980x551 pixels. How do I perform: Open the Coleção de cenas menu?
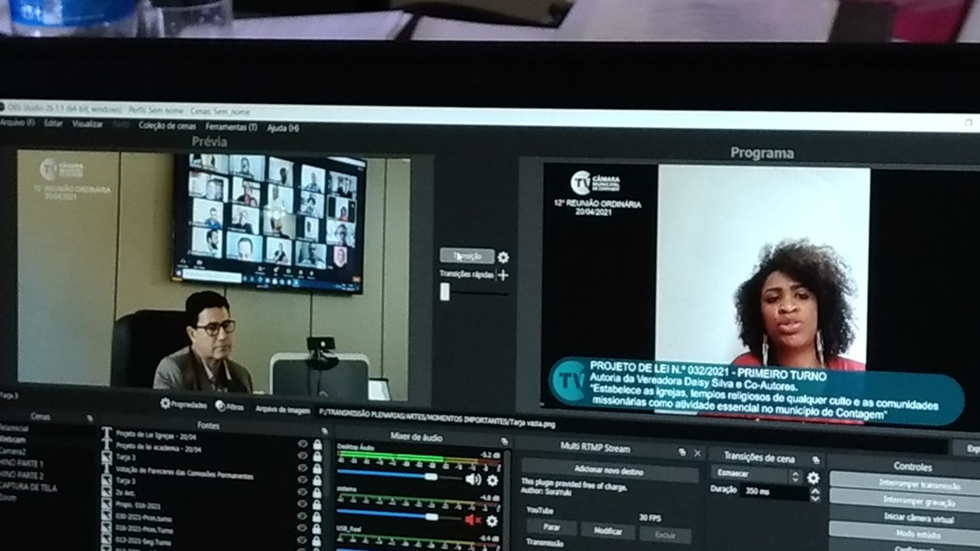(x=167, y=126)
